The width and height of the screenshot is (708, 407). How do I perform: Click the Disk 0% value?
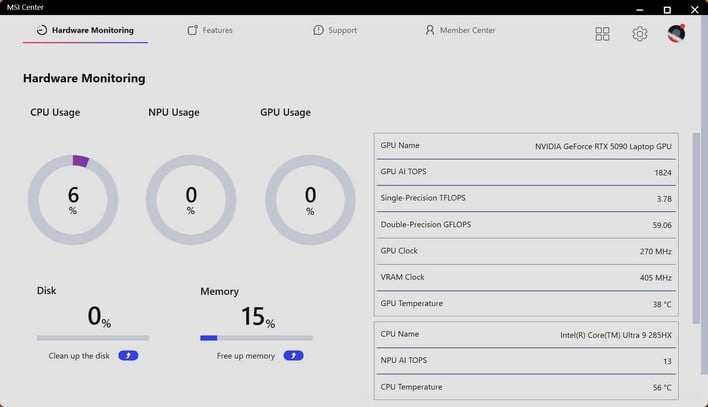(99, 316)
